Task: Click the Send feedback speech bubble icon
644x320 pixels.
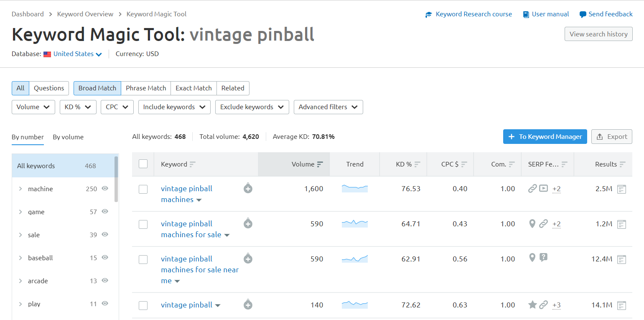Action: 583,15
